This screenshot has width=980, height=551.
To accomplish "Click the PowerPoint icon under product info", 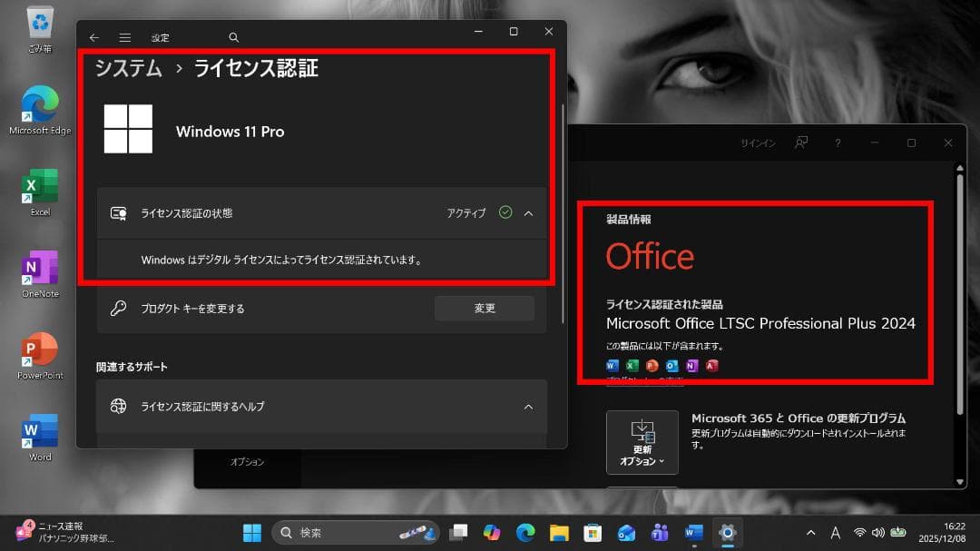I will (x=652, y=365).
